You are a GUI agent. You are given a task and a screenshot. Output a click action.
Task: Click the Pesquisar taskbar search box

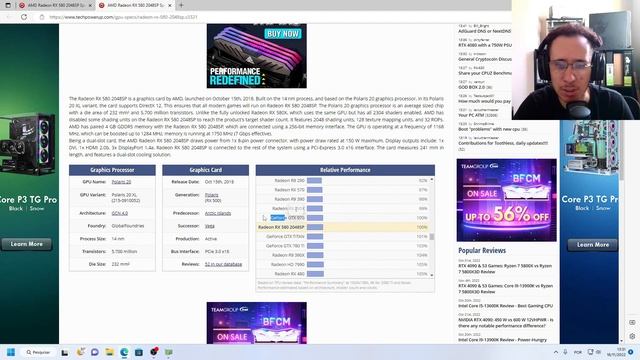click(x=38, y=352)
